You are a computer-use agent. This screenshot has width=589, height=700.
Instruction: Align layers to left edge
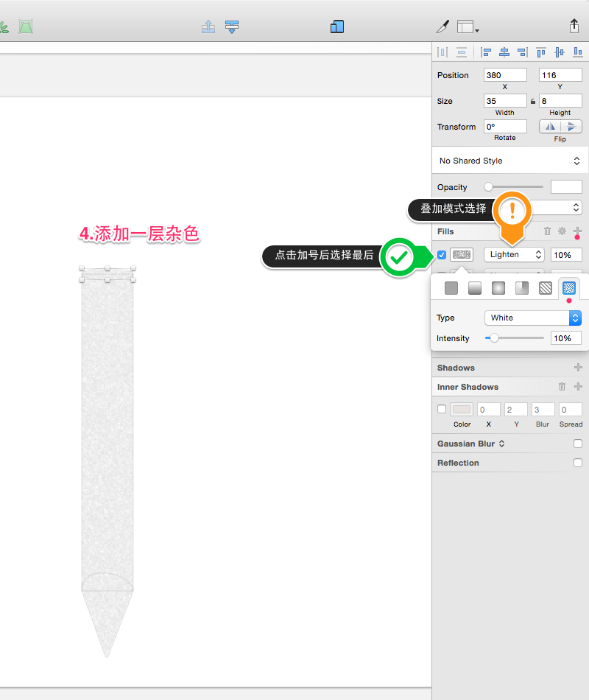tap(485, 52)
